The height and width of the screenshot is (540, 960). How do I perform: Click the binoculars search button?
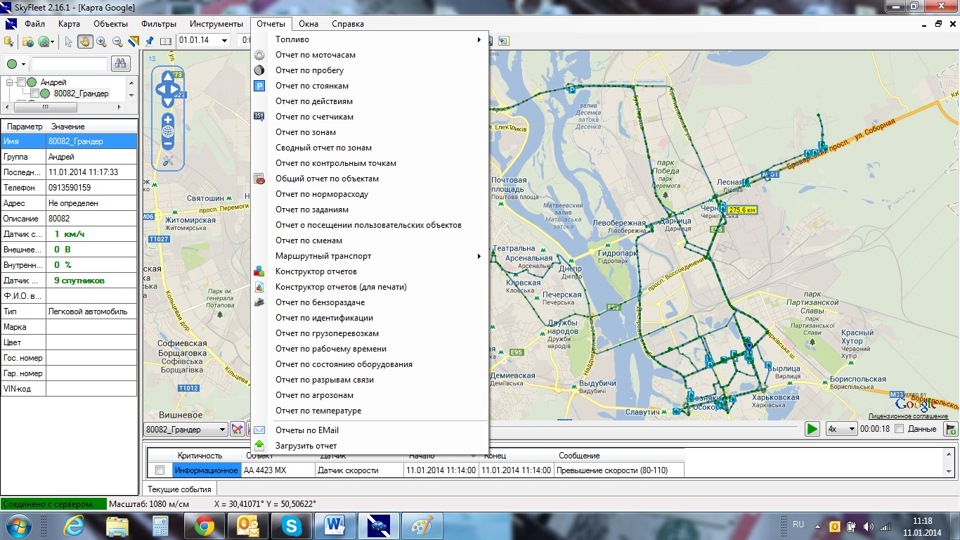(120, 63)
